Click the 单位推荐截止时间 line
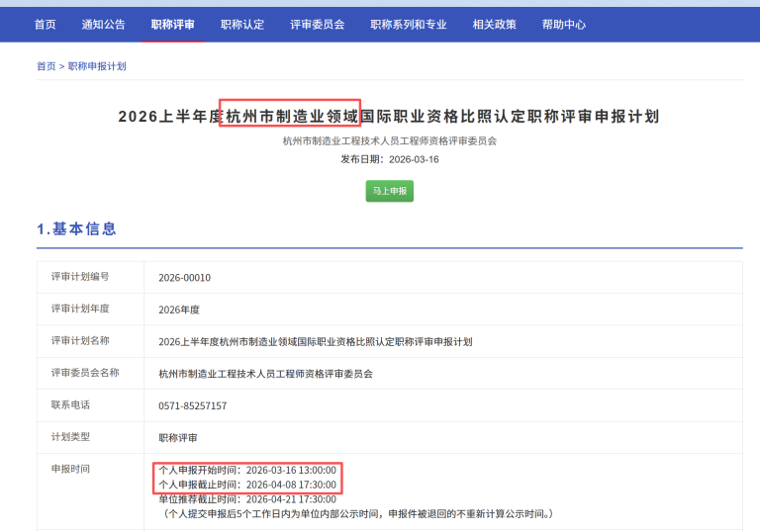Viewport: 760px width, 532px height. 247,499
